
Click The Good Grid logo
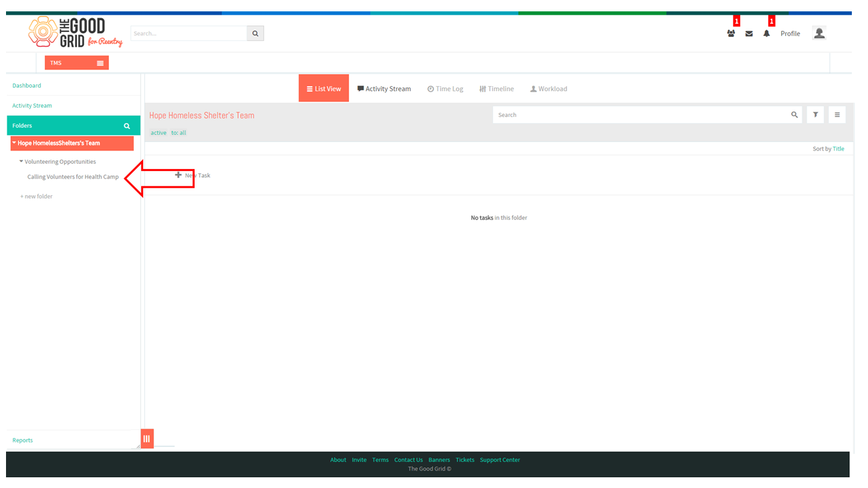tap(76, 32)
